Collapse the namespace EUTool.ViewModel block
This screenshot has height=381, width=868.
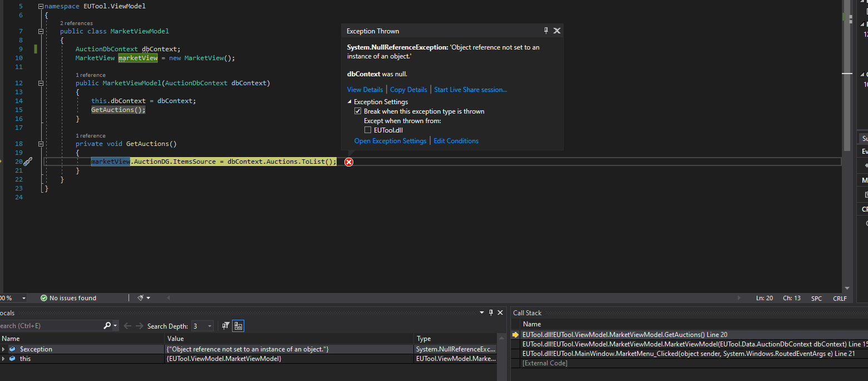41,6
